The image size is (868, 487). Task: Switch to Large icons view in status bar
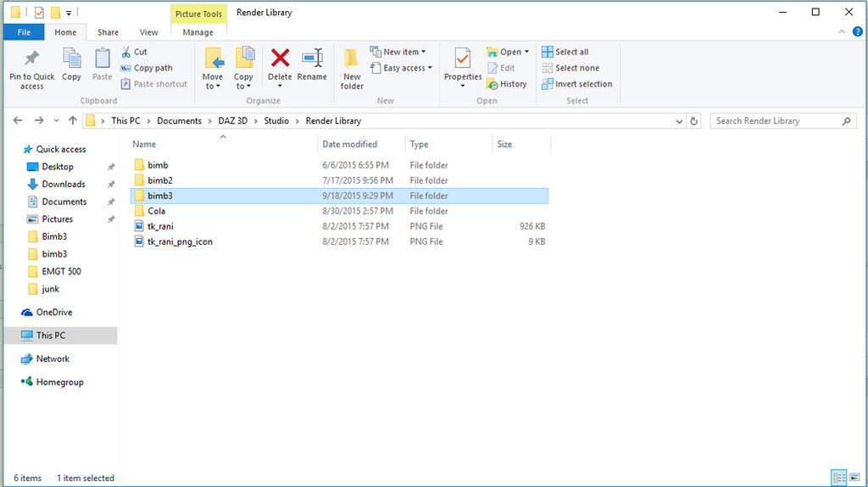[x=854, y=477]
